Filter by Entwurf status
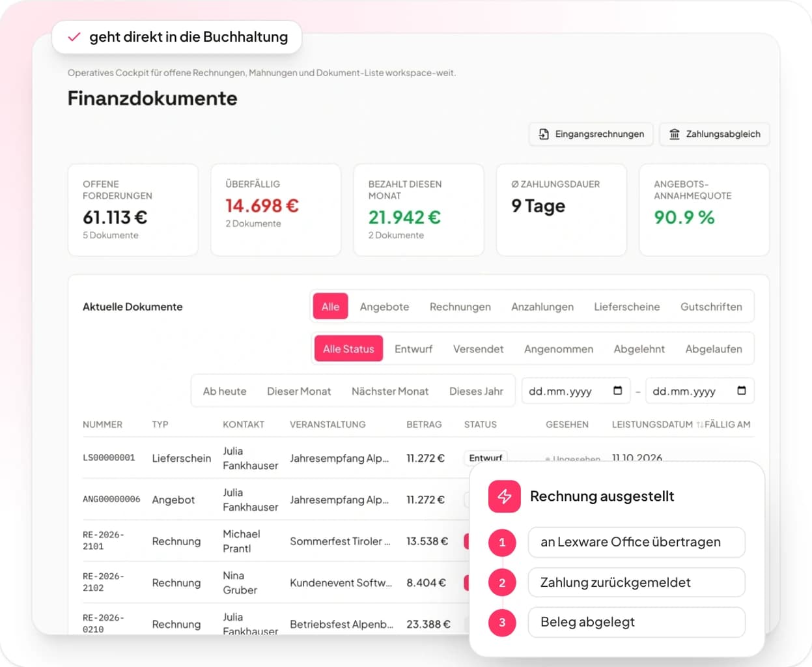The width and height of the screenshot is (812, 667). (413, 349)
